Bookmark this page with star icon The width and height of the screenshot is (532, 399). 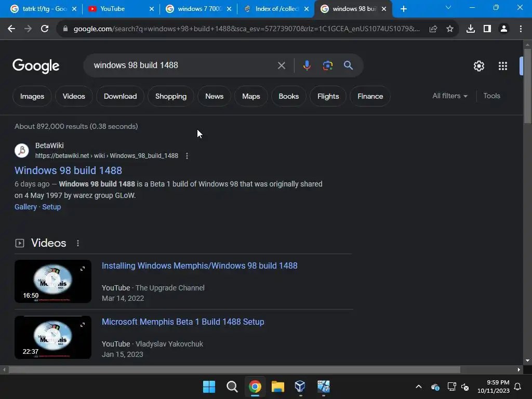click(x=449, y=29)
